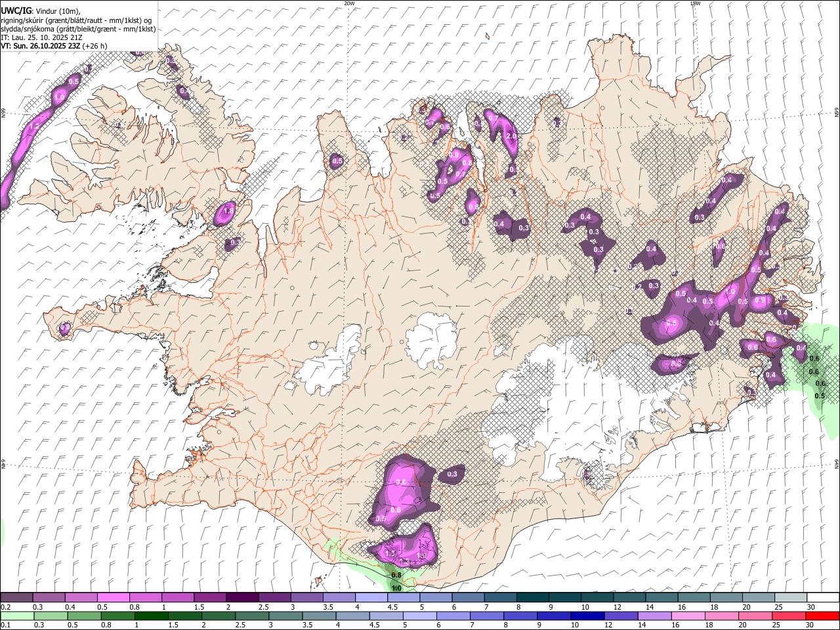The image size is (840, 630).
Task: Select the 'rigning/skúrir' legend description line
Action: (x=76, y=20)
